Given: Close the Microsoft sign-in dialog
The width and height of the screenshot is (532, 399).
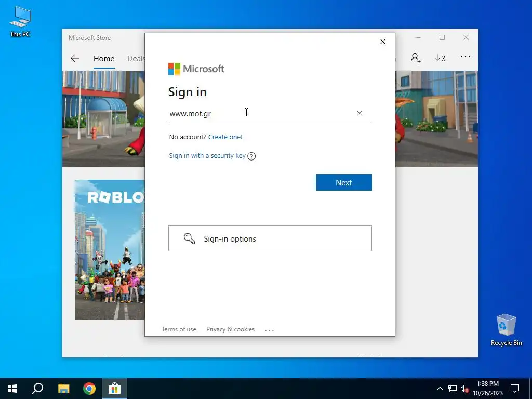Looking at the screenshot, I should pos(383,42).
